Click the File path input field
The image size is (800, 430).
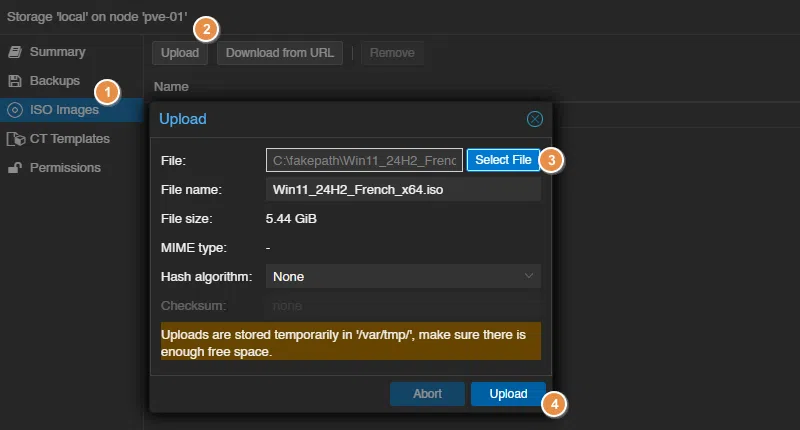364,160
